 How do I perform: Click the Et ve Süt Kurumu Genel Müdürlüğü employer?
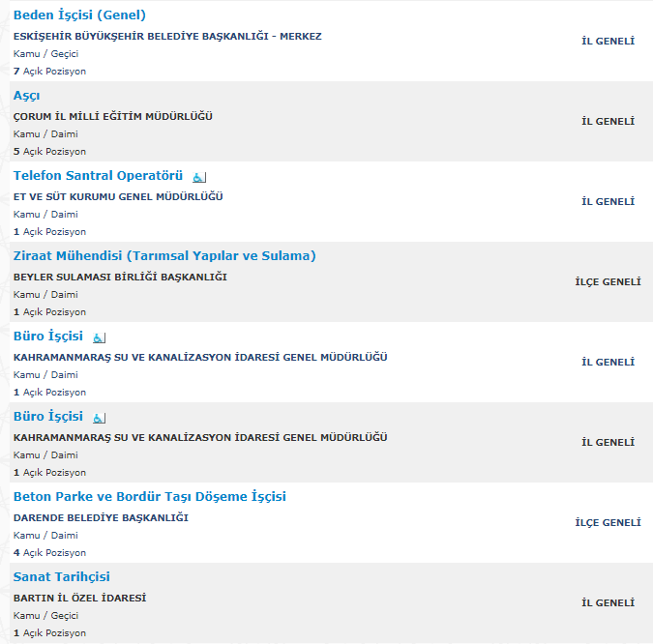pyautogui.click(x=118, y=196)
